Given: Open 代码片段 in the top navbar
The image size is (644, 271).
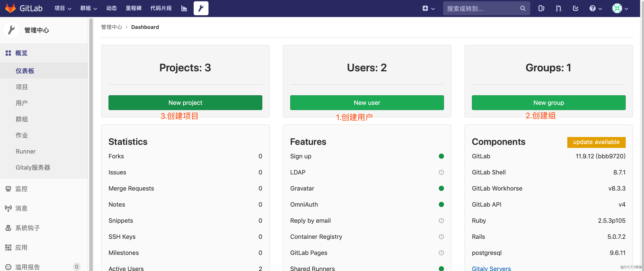Looking at the screenshot, I should (161, 8).
